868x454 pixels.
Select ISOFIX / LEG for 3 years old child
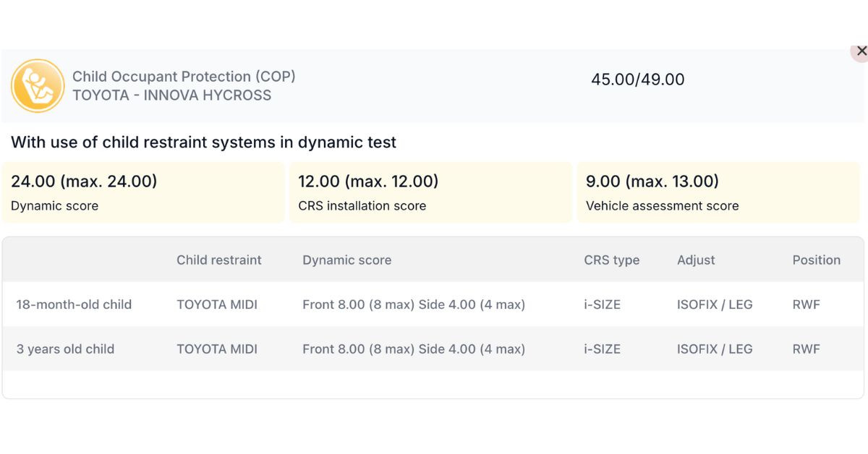714,349
